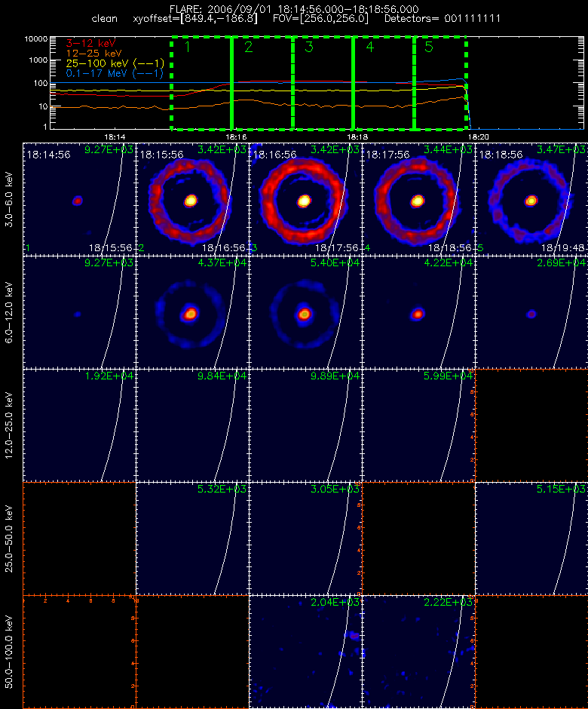This screenshot has width=588, height=709.
Task: Open the 3.0-6.0 keV image ending 18:19:48
Action: 531,199
